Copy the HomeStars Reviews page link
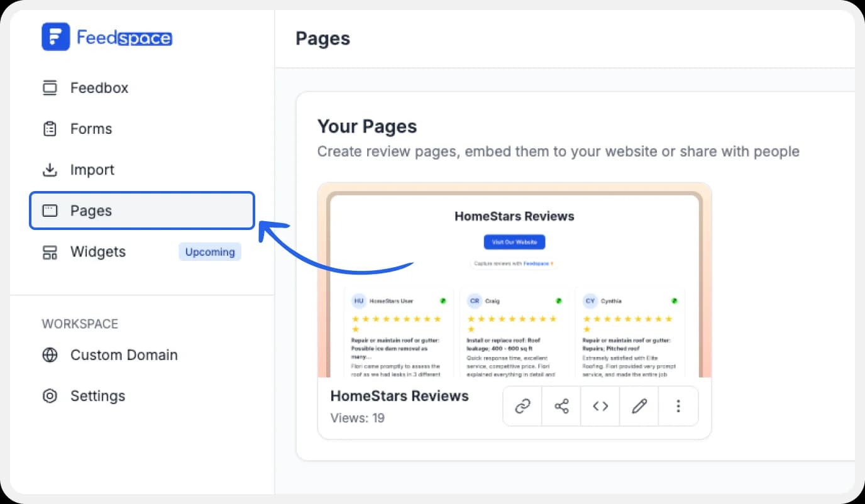The image size is (865, 504). point(522,405)
